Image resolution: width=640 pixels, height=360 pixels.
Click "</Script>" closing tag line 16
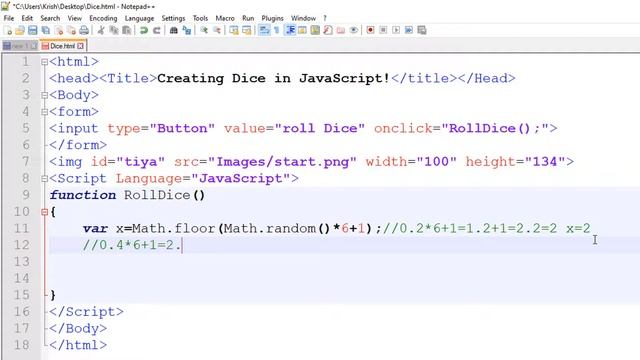click(86, 312)
